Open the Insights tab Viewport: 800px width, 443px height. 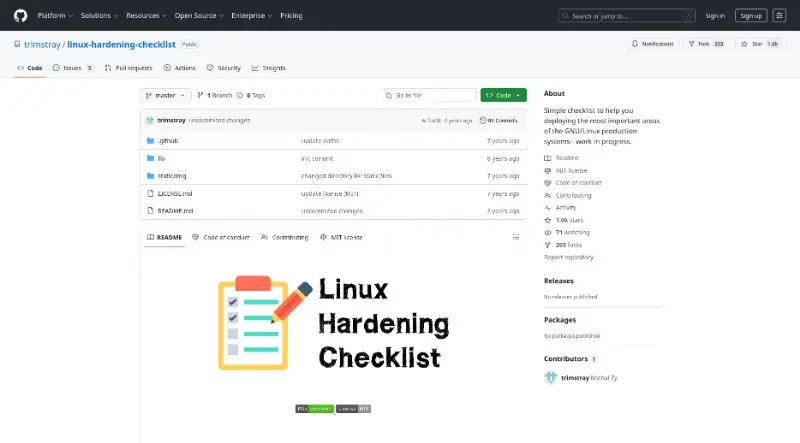(x=268, y=68)
